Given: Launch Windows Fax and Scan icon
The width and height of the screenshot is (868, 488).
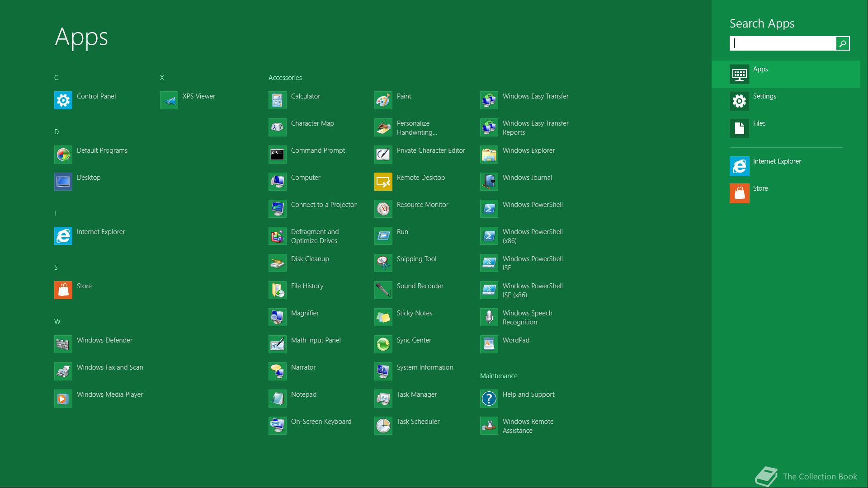Looking at the screenshot, I should (63, 371).
